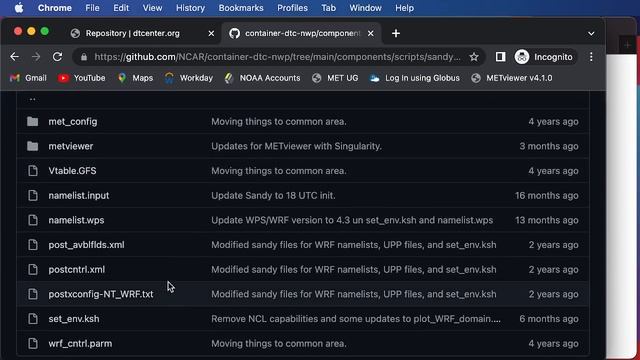Open the namelist.wps file
This screenshot has width=640, height=360.
[76, 220]
